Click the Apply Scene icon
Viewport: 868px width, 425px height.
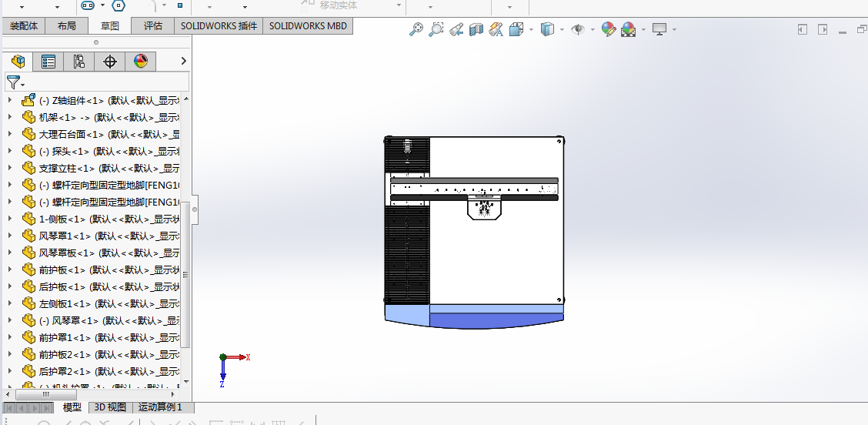pyautogui.click(x=629, y=29)
